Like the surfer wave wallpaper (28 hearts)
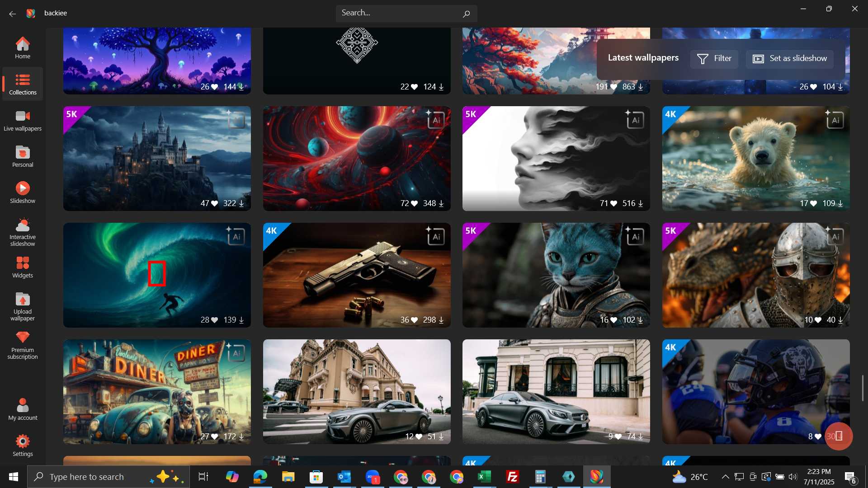Image resolution: width=868 pixels, height=488 pixels. click(x=214, y=320)
